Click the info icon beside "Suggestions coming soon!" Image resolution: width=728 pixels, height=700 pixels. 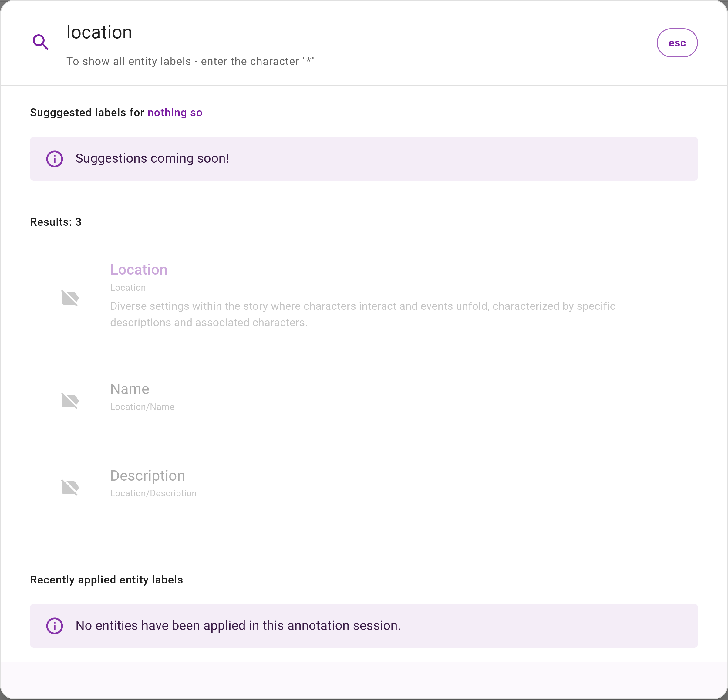[x=55, y=159]
